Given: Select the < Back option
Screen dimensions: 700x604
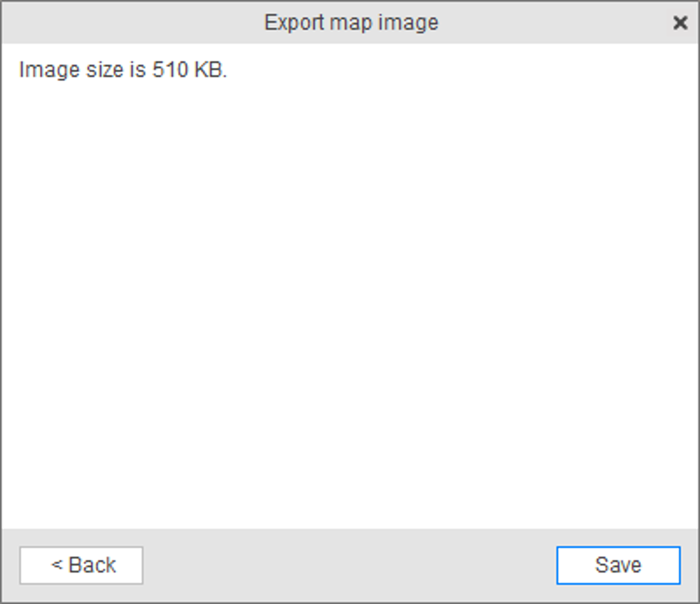Looking at the screenshot, I should click(81, 565).
